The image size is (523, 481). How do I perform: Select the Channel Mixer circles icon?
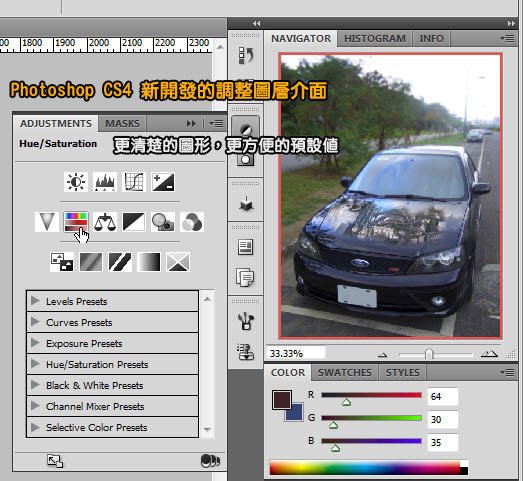pyautogui.click(x=192, y=222)
